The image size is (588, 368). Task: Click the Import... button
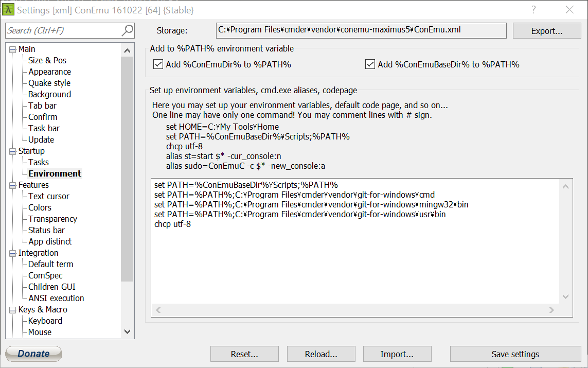point(397,354)
